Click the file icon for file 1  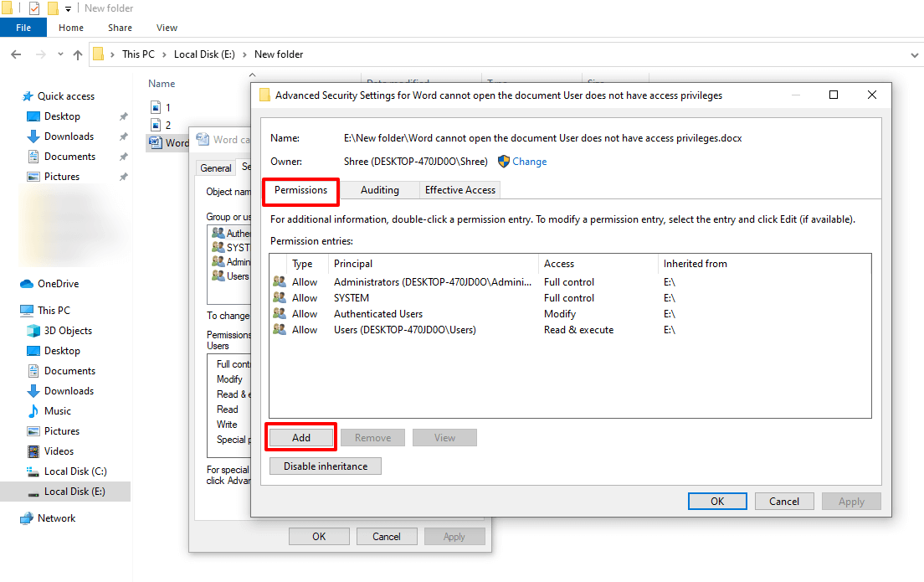pyautogui.click(x=156, y=107)
